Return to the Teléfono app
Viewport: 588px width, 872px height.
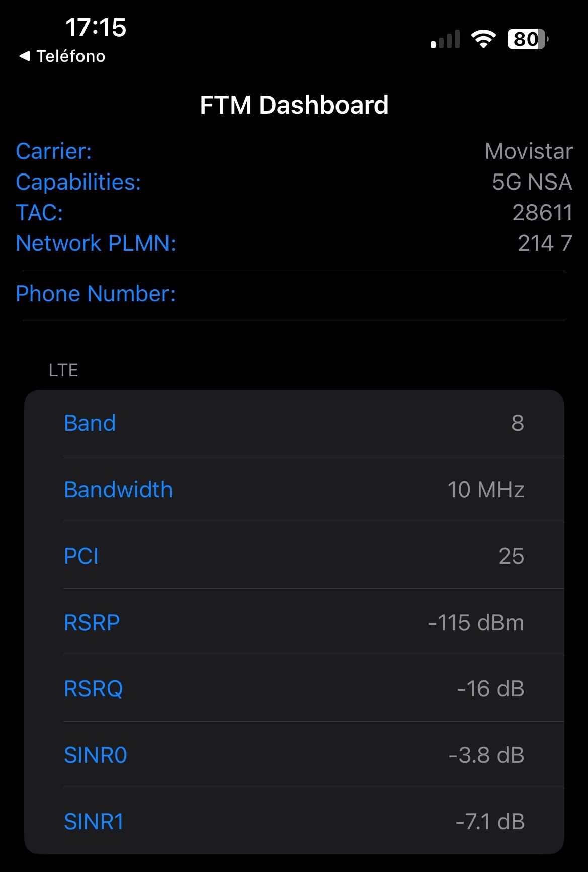tap(70, 56)
